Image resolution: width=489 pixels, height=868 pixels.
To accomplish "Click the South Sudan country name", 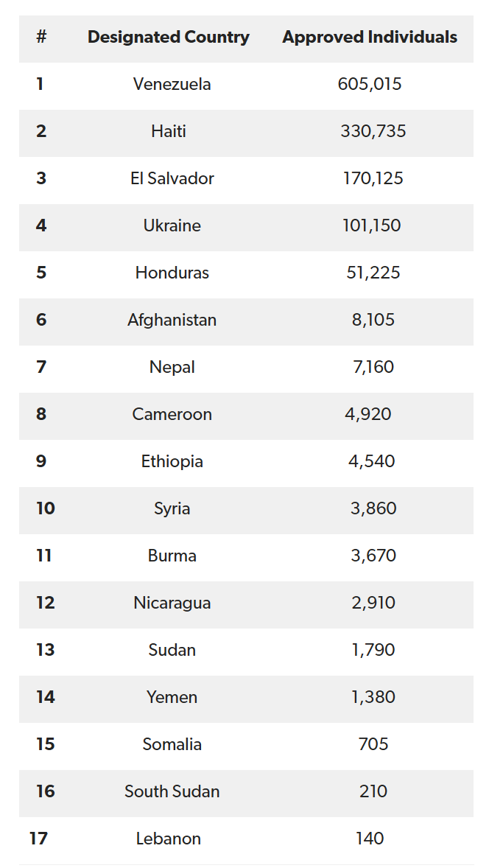I will 172,792.
